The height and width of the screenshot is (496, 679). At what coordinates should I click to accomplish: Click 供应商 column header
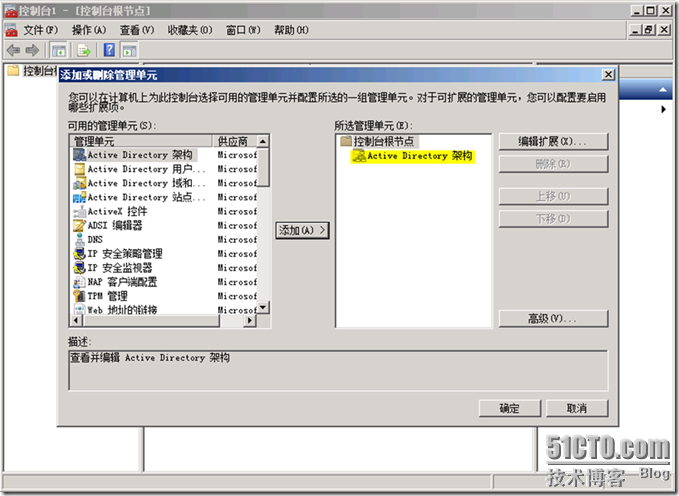tap(235, 141)
